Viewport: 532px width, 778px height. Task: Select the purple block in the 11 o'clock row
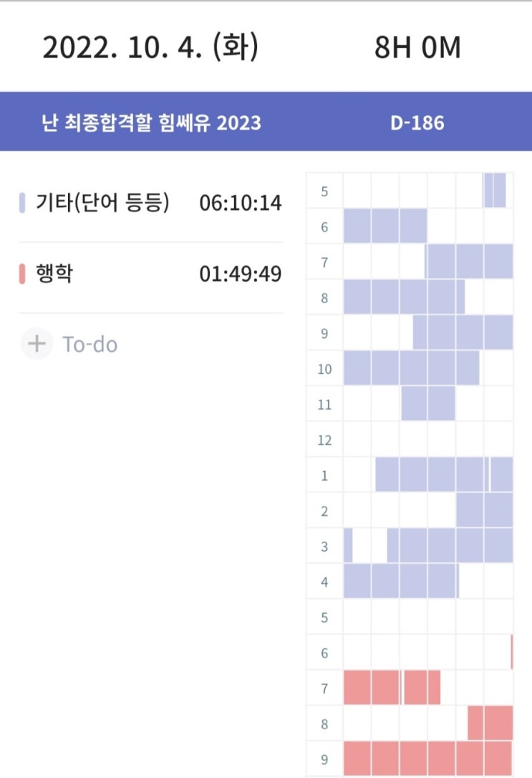click(427, 404)
